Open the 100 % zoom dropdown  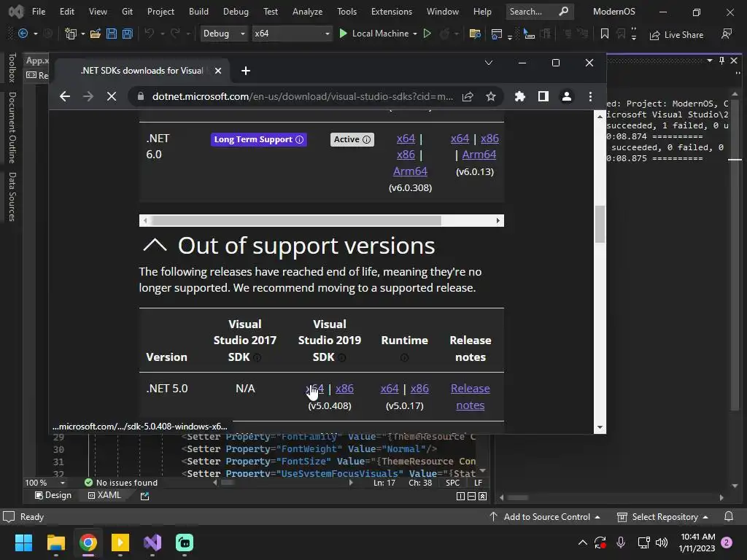(63, 483)
